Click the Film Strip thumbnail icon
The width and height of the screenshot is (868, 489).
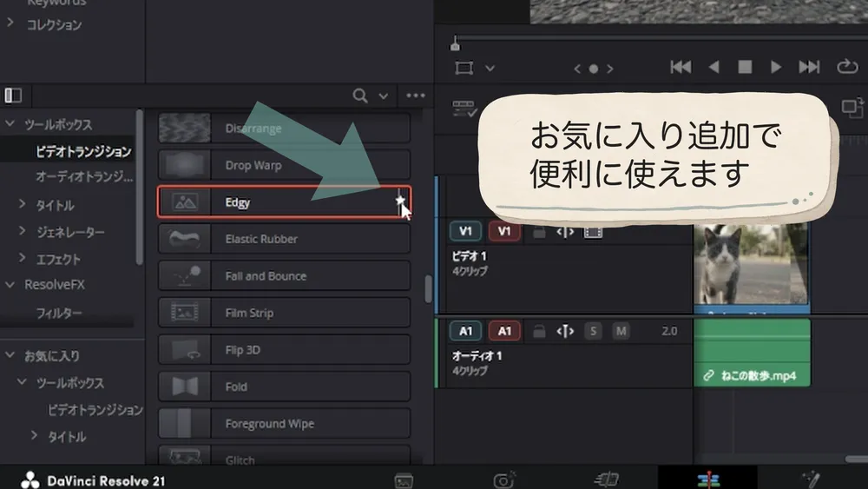tap(184, 313)
